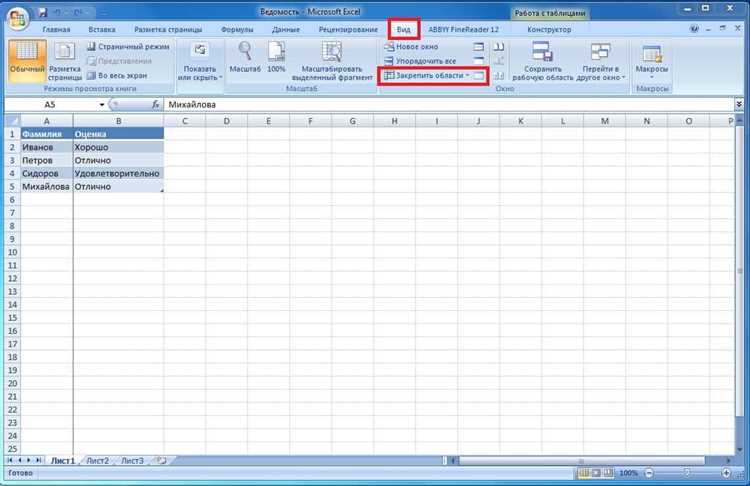Image resolution: width=750 pixels, height=486 pixels.
Task: Click the cell containing Удовлетворительно
Action: (118, 173)
